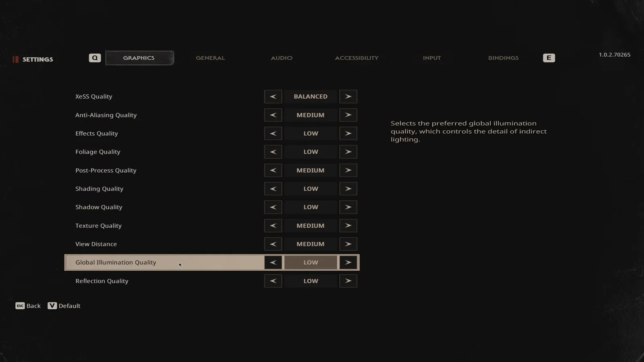Select the Graphics tab

pyautogui.click(x=139, y=58)
